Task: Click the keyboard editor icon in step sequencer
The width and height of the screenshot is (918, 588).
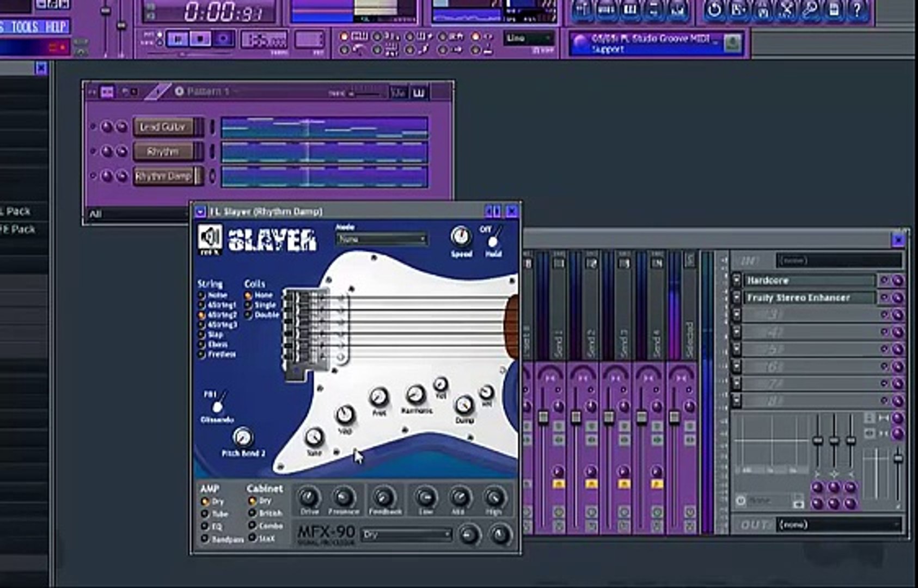Action: click(419, 93)
